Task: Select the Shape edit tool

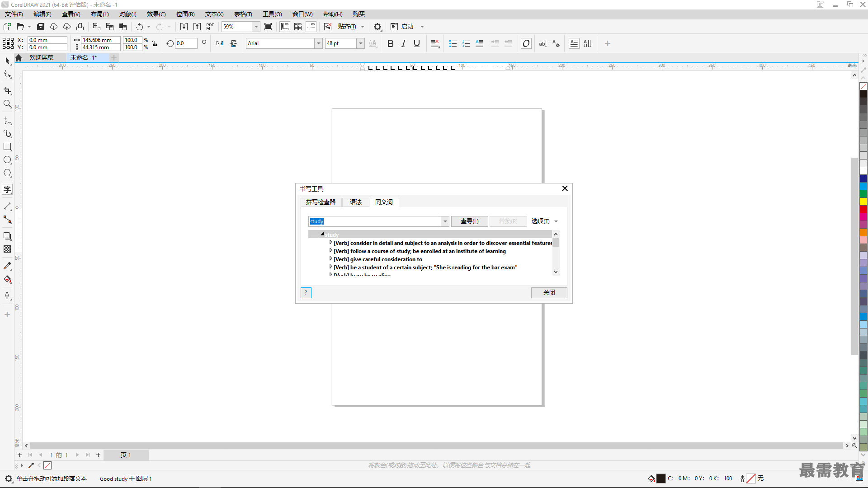Action: pyautogui.click(x=7, y=75)
